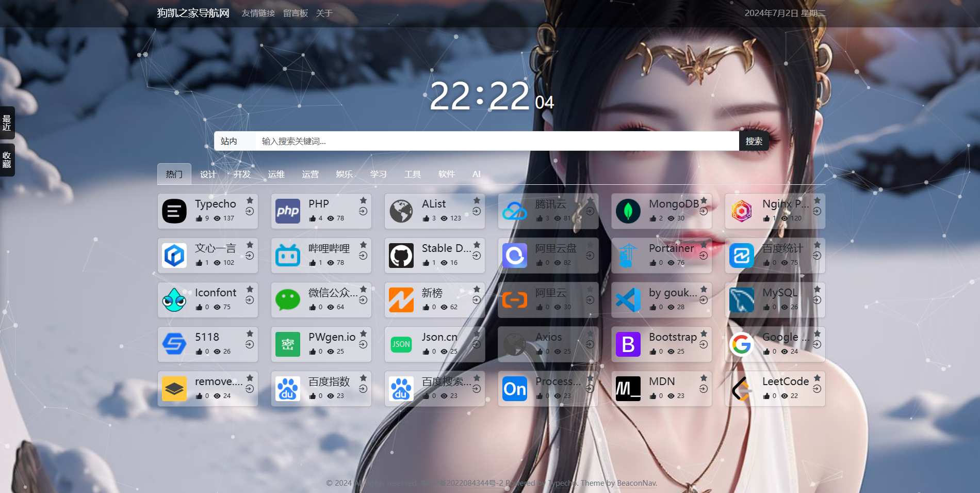Screen dimensions: 980x493
Task: Expand the 收藏 side panel
Action: pyautogui.click(x=7, y=160)
